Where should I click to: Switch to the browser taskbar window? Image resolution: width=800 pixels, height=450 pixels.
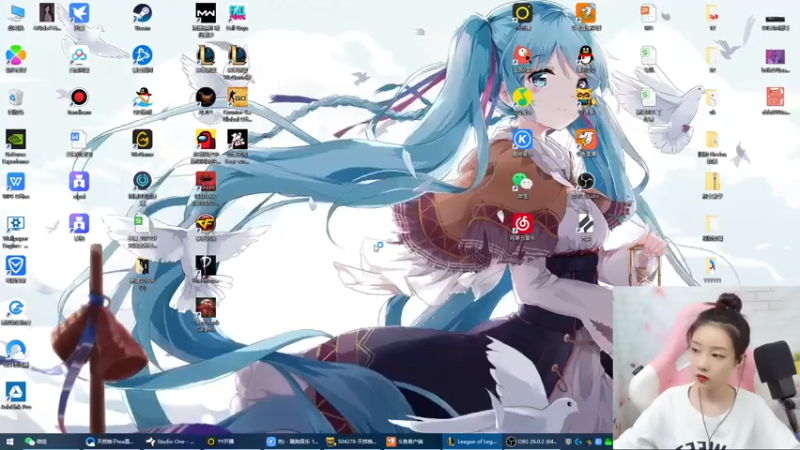click(x=112, y=442)
